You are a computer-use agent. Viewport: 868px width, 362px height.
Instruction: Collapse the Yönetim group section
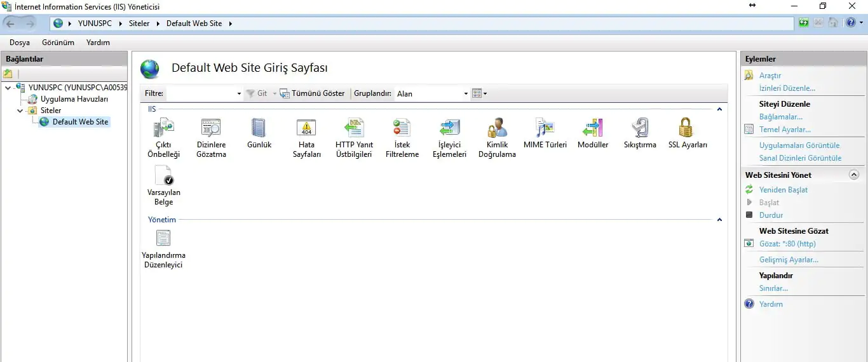(719, 220)
